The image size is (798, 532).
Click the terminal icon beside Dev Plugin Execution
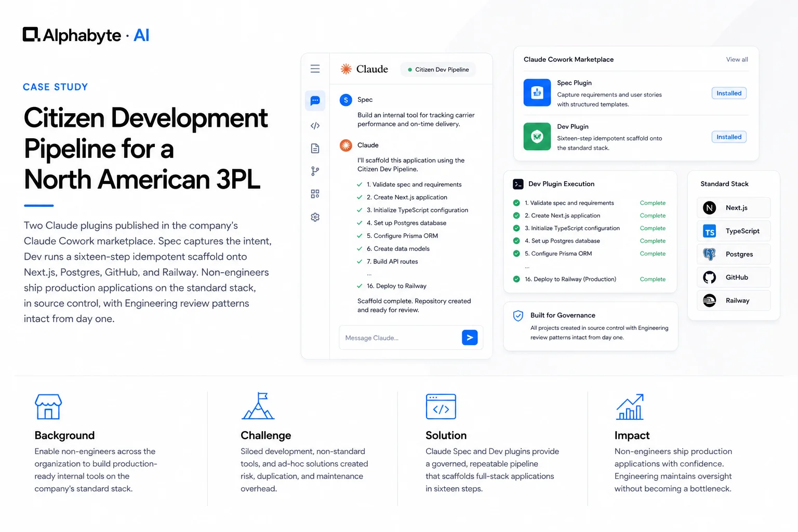coord(518,184)
